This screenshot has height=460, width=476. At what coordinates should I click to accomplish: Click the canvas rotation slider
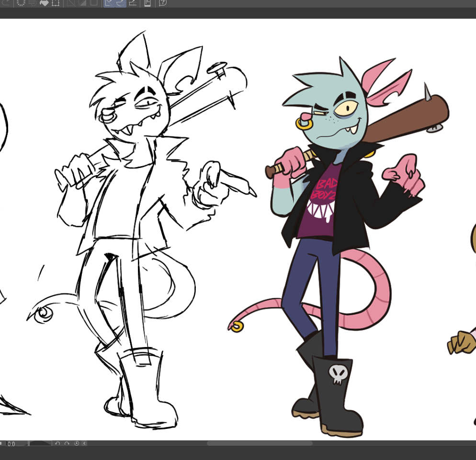tap(40, 444)
